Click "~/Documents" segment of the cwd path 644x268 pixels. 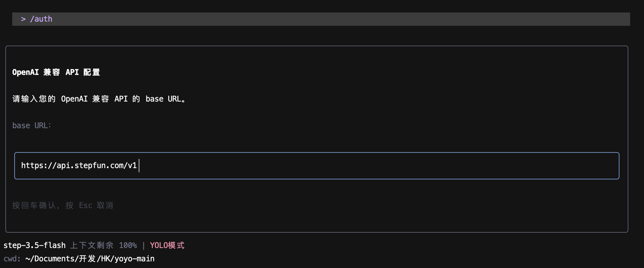[50, 259]
